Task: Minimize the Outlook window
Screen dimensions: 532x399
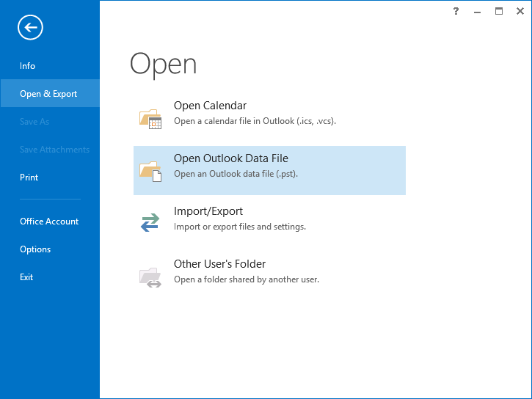Action: click(478, 12)
